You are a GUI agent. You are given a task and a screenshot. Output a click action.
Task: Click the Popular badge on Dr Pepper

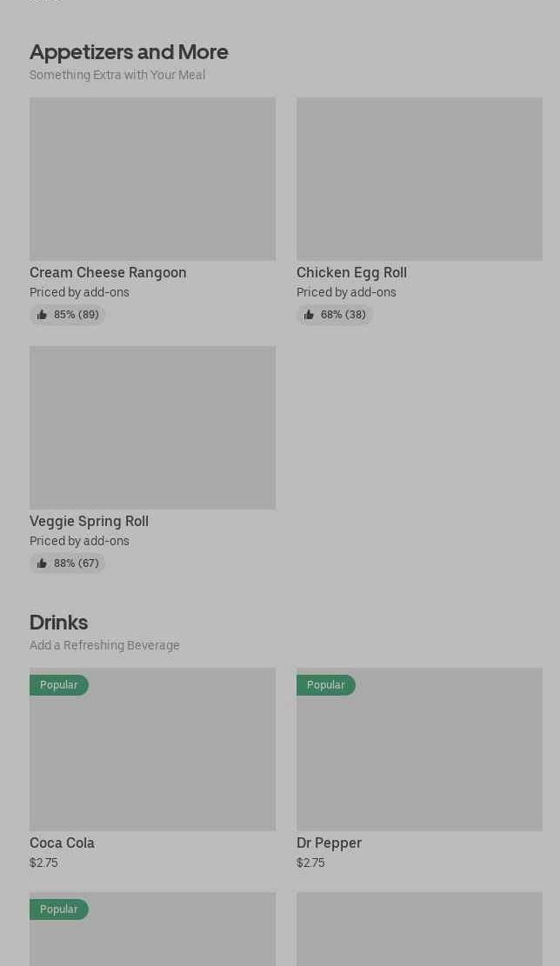click(x=326, y=685)
